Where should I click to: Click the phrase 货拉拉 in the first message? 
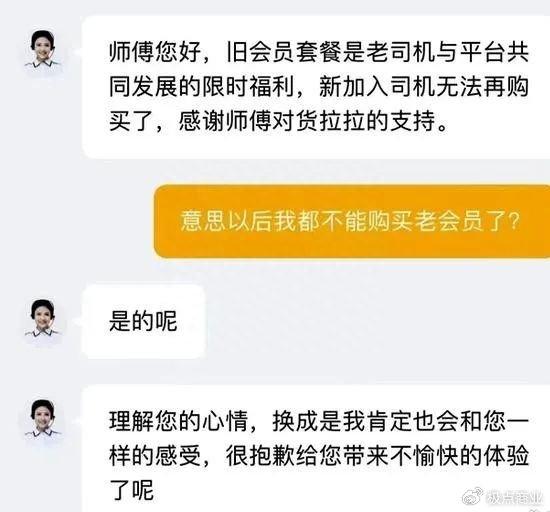coord(331,121)
